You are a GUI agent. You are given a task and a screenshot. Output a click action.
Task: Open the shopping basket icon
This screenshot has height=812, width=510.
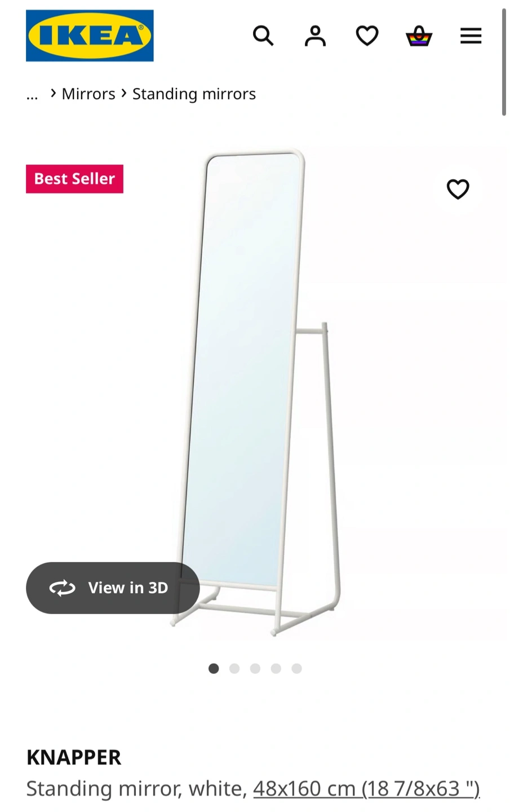[x=419, y=36]
